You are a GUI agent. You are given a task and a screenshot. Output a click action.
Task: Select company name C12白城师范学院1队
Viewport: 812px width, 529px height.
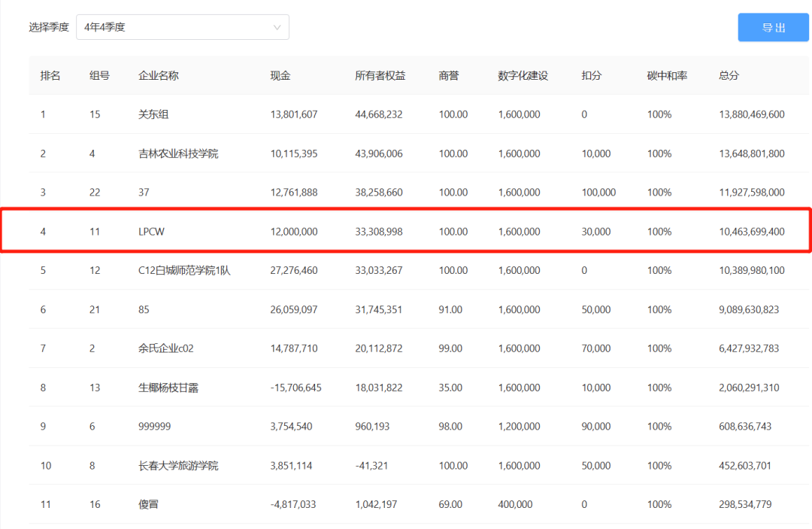click(184, 270)
